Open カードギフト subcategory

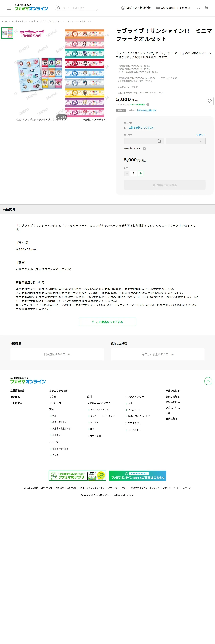click(134, 430)
